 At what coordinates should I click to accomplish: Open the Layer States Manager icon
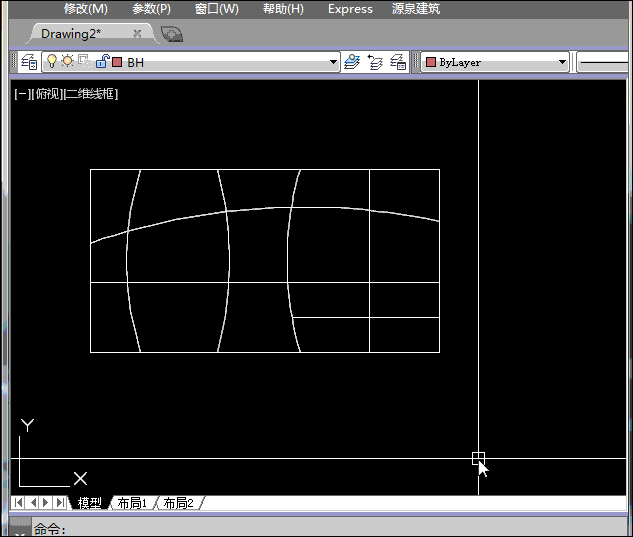pos(398,62)
